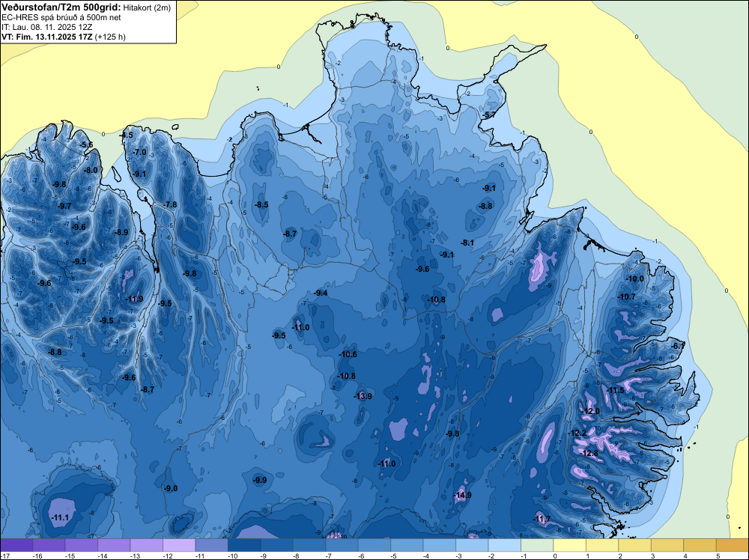Click the -8.0 temperature label
749x560 pixels.
[x=91, y=170]
